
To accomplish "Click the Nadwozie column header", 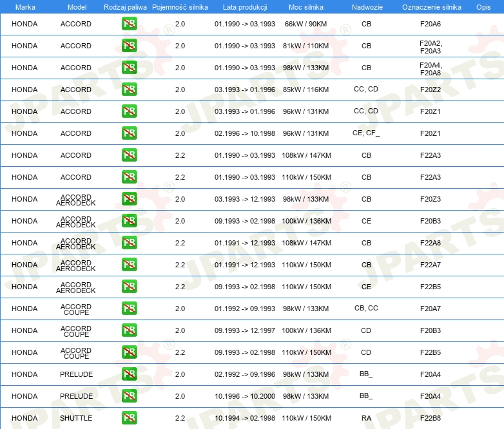I will (x=367, y=7).
